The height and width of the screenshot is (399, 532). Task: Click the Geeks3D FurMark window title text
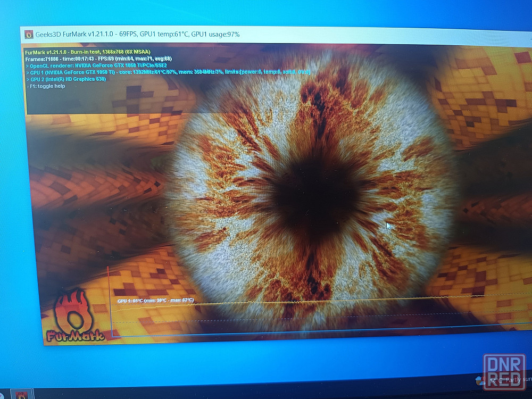pos(137,34)
